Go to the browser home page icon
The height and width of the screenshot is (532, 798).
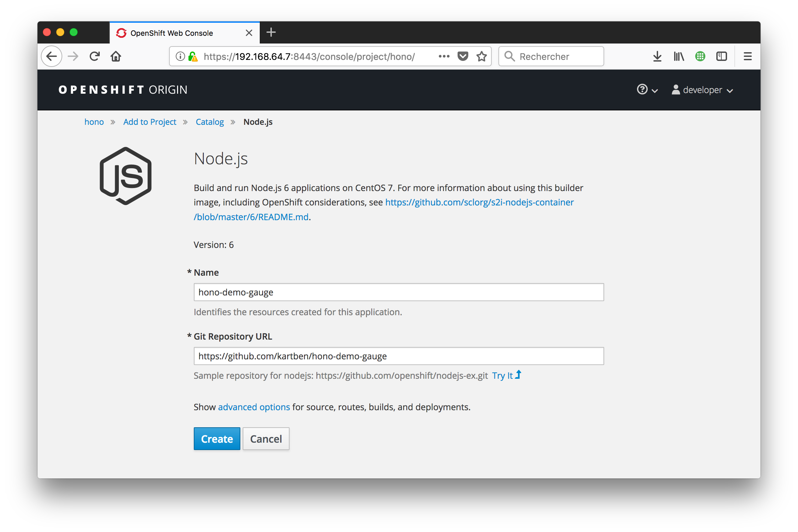116,56
